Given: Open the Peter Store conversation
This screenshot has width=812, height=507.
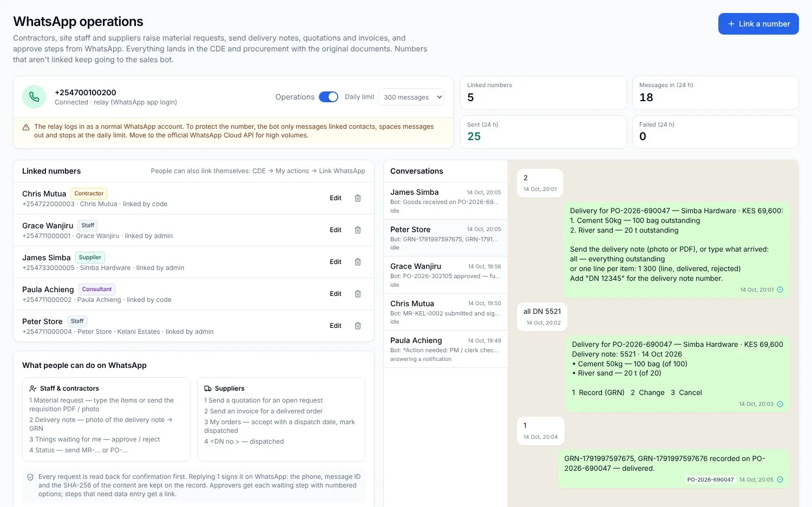Looking at the screenshot, I should pos(446,238).
